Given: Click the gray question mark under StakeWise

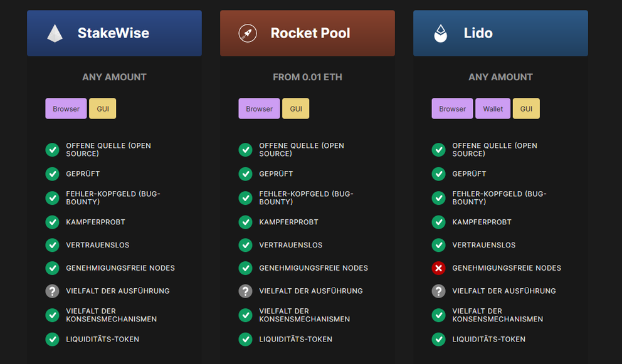Looking at the screenshot, I should (52, 291).
